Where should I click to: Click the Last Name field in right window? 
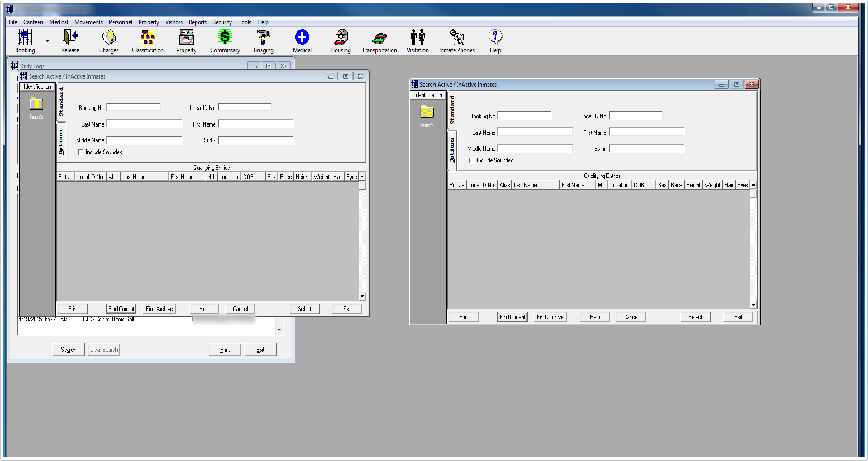pyautogui.click(x=535, y=132)
